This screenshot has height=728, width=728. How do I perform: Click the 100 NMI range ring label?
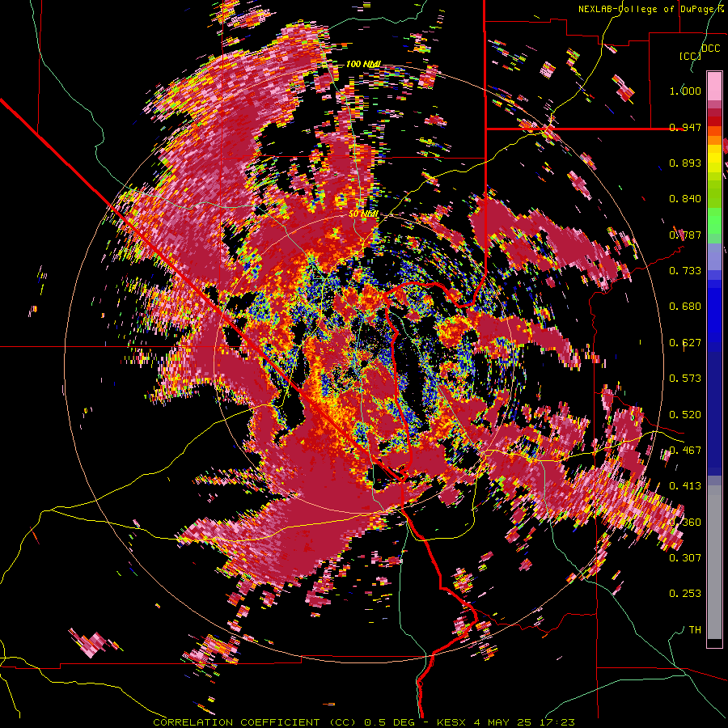click(363, 64)
